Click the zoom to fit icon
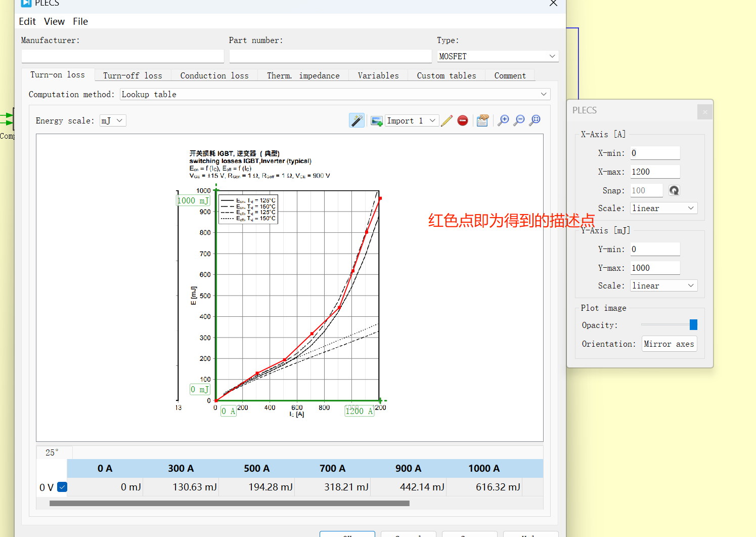This screenshot has height=537, width=756. (535, 120)
